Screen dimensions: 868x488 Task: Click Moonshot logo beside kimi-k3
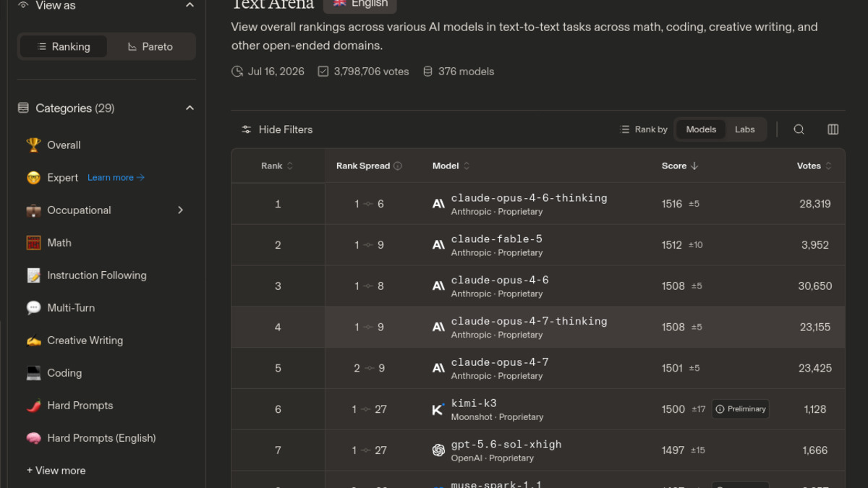click(438, 409)
